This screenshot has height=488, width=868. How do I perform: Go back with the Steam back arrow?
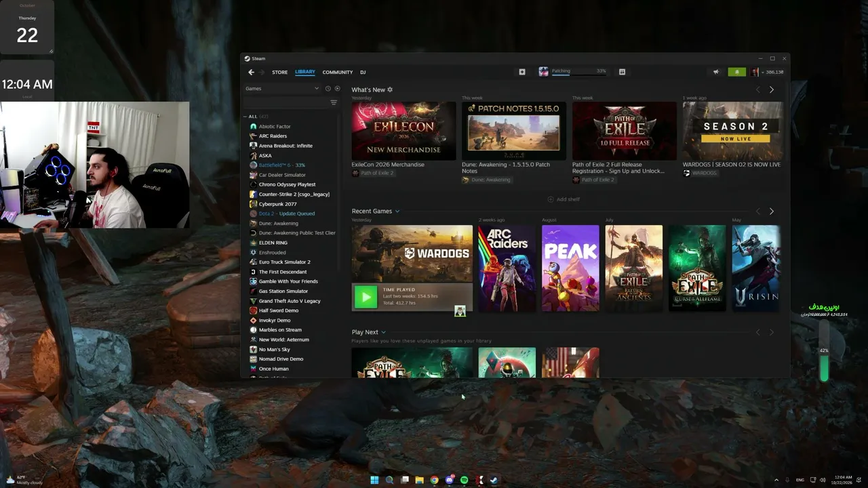tap(251, 72)
